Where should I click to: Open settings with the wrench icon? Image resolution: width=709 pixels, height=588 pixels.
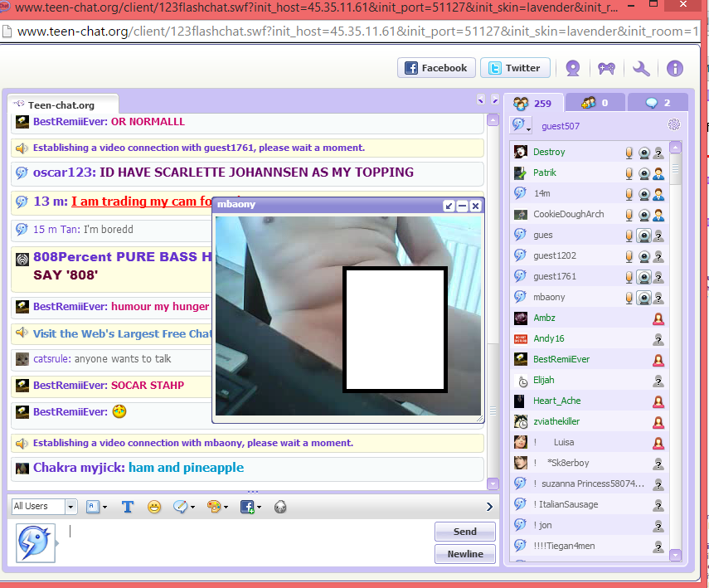point(641,68)
